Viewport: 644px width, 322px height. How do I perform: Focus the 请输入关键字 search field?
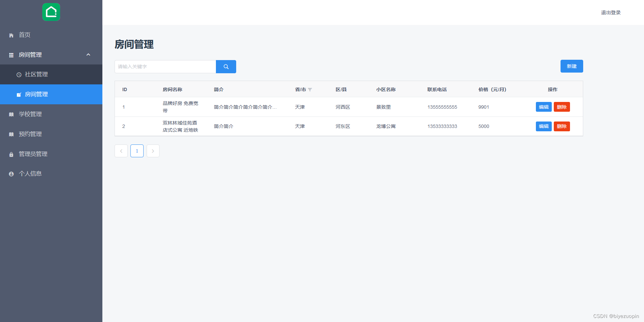point(165,66)
